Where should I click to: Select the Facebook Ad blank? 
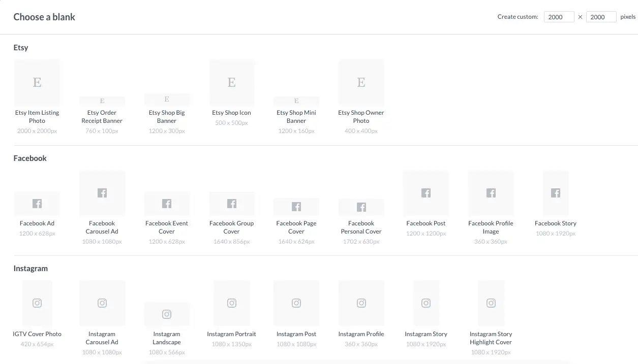click(37, 204)
